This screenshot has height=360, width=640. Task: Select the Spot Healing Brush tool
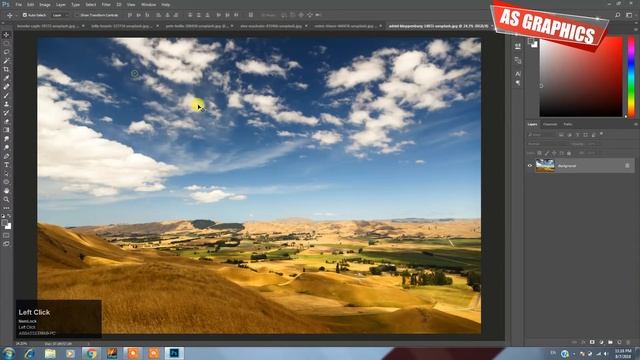6,87
